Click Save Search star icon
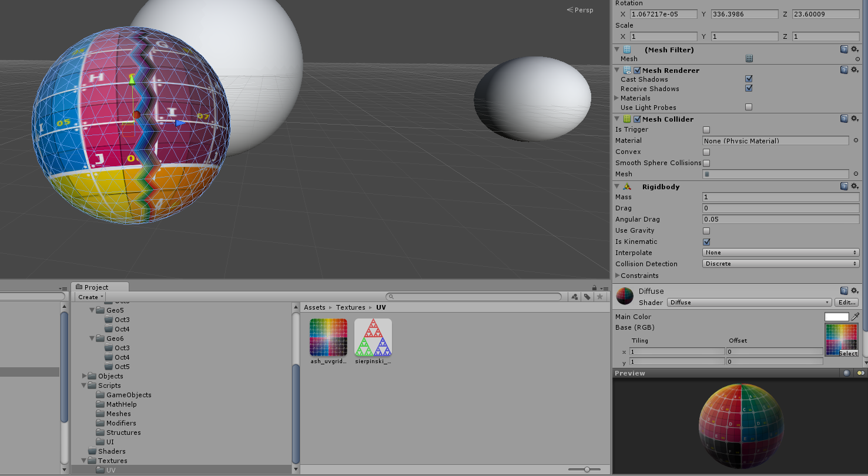This screenshot has height=476, width=868. click(x=599, y=297)
